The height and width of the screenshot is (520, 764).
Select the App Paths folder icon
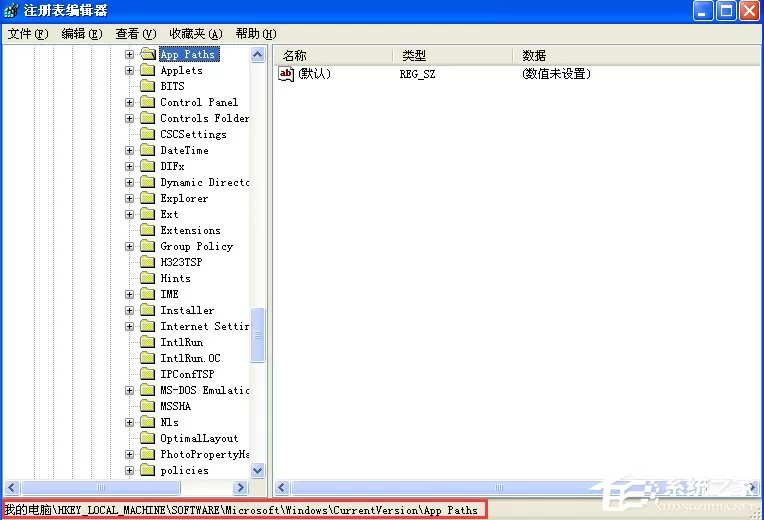point(148,54)
